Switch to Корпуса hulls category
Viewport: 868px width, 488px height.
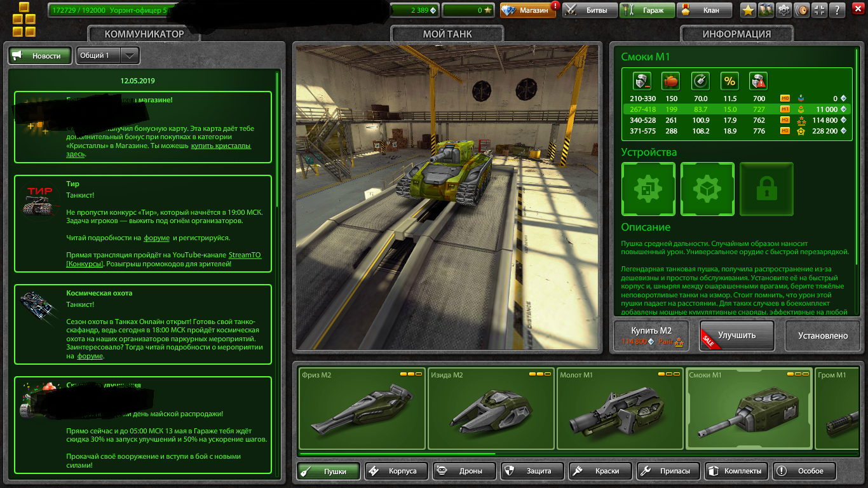(x=396, y=471)
